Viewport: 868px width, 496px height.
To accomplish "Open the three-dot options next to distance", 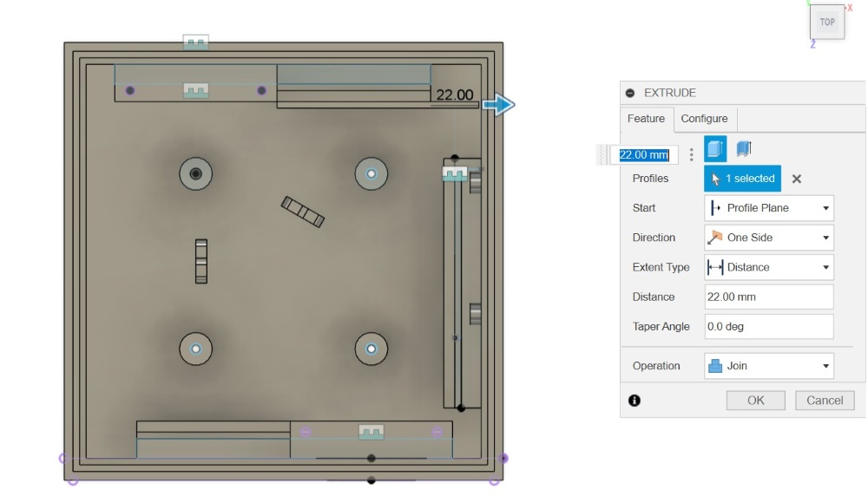I will pos(692,155).
